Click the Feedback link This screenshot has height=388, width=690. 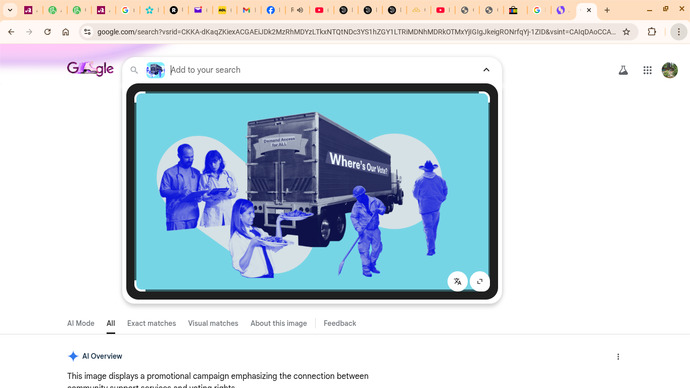[x=340, y=323]
